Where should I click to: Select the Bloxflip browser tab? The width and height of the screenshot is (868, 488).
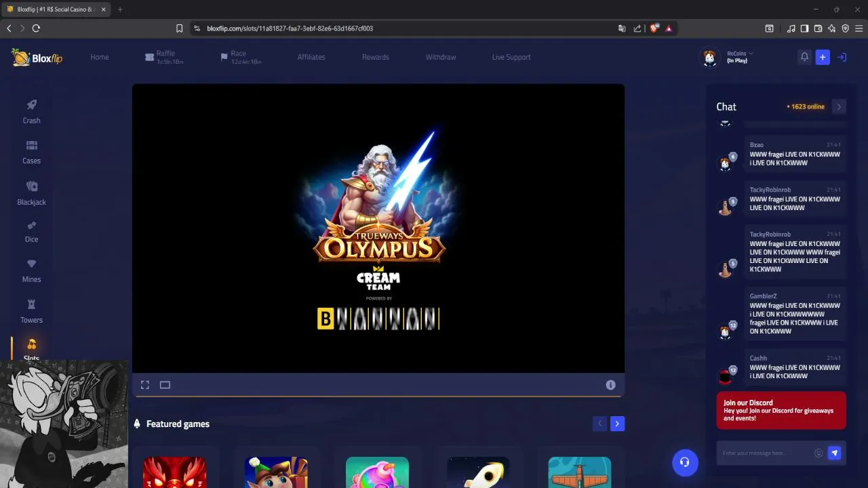click(x=54, y=9)
